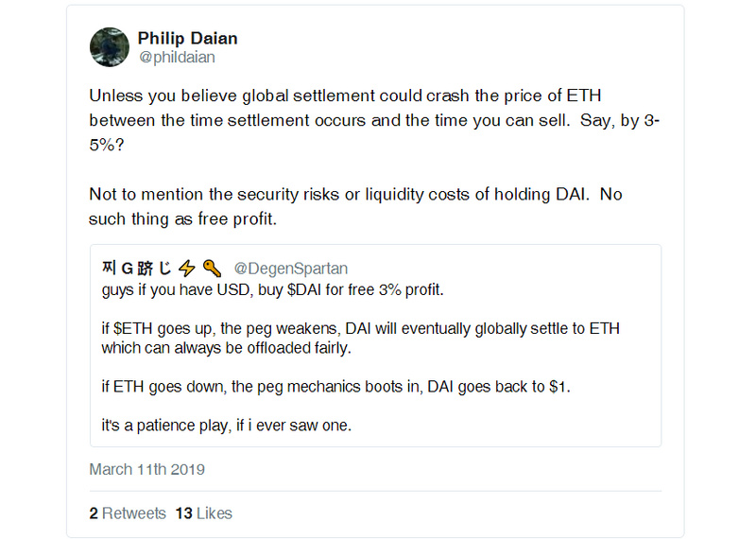Click the lightning bolt emoji icon
This screenshot has height=539, width=756.
pyautogui.click(x=187, y=268)
